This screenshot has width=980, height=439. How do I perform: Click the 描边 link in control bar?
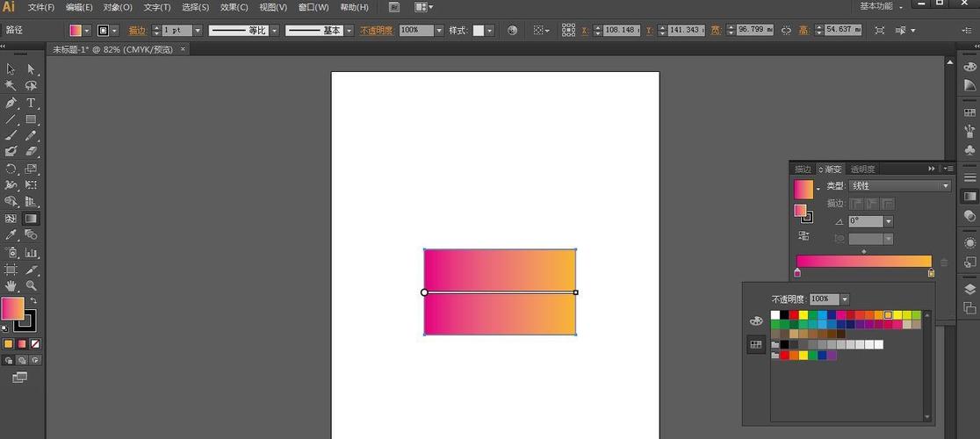click(x=138, y=30)
